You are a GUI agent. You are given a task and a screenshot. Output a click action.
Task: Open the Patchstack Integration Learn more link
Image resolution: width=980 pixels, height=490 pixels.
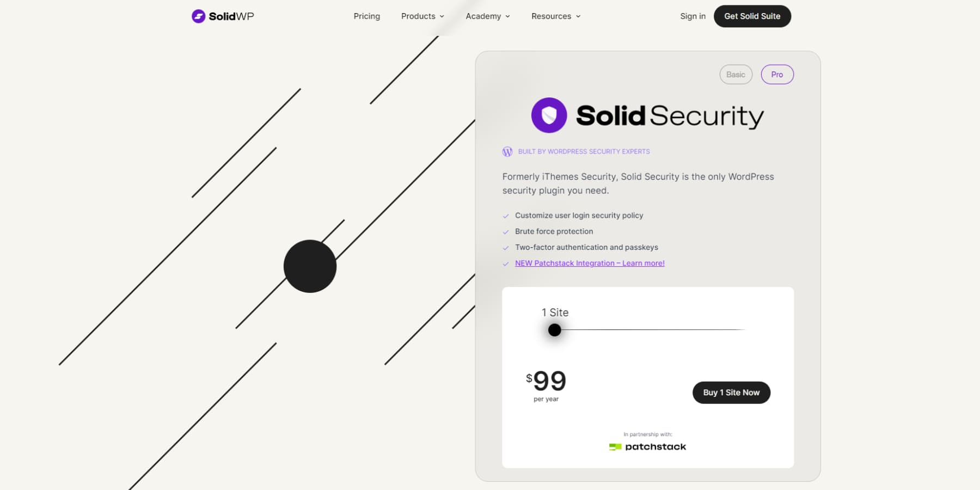(590, 263)
